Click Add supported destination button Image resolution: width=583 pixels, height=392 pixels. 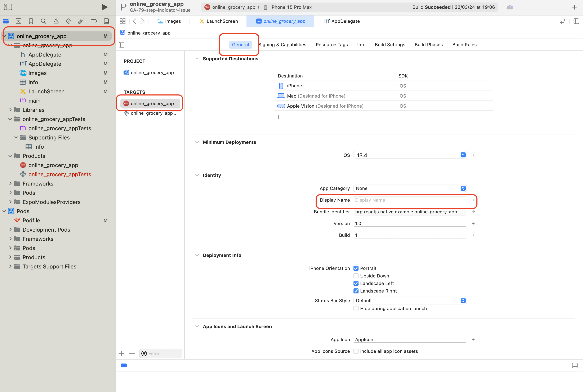coord(278,117)
